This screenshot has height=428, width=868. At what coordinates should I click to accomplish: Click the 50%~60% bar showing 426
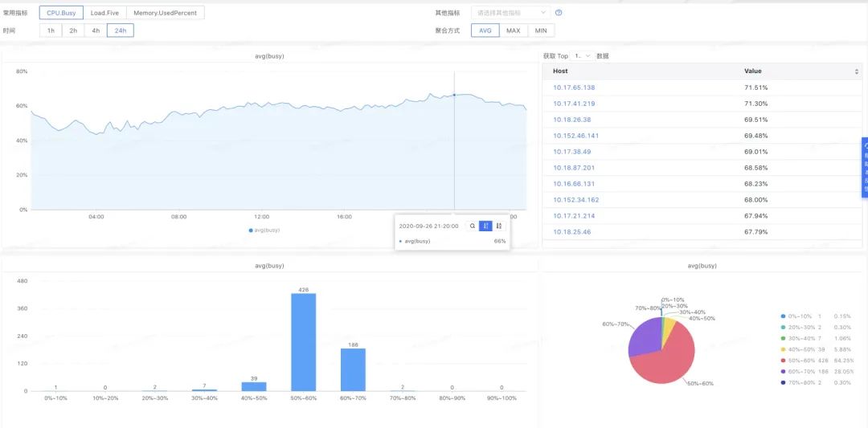(x=304, y=343)
